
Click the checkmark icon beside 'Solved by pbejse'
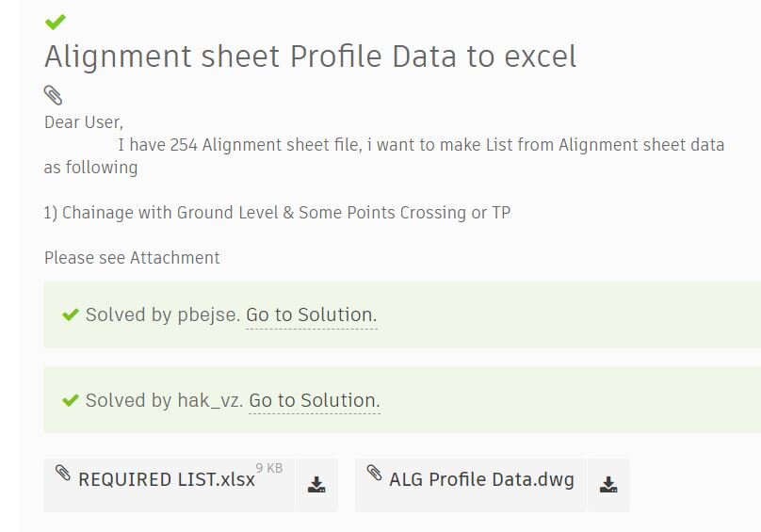70,314
